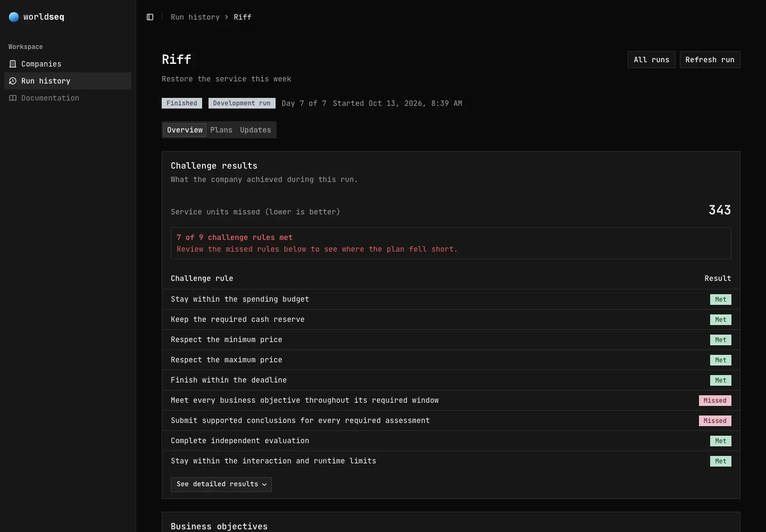Click 'Stay within the interaction and runtime limits'
The image size is (766, 532).
[273, 461]
